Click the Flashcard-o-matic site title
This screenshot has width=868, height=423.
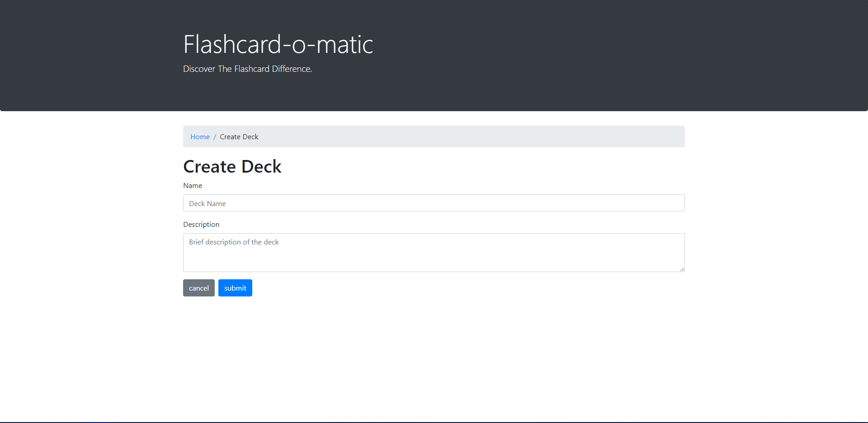click(x=278, y=43)
